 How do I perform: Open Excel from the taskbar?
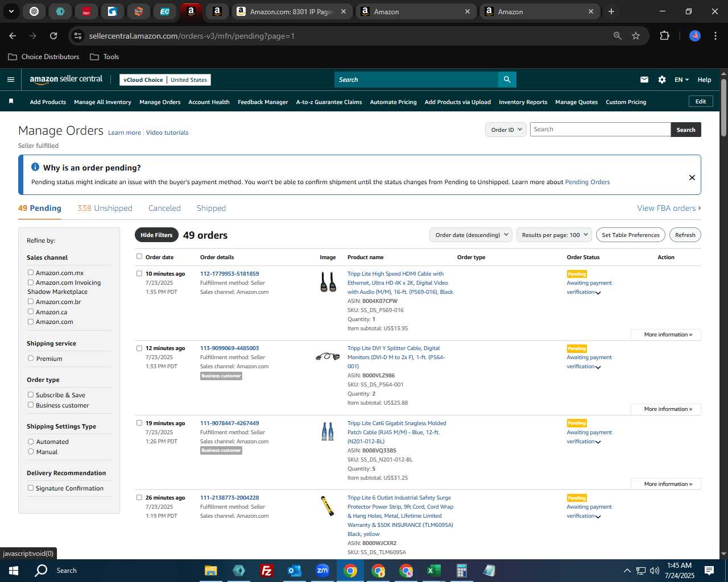tap(433, 571)
